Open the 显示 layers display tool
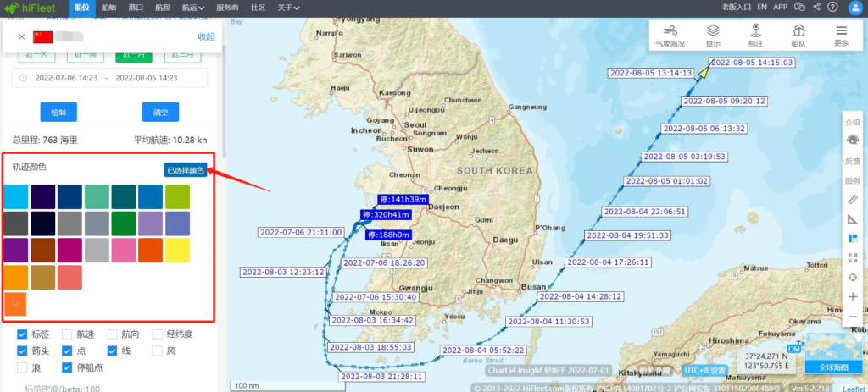Screen dimensions: 868x392 (713, 34)
